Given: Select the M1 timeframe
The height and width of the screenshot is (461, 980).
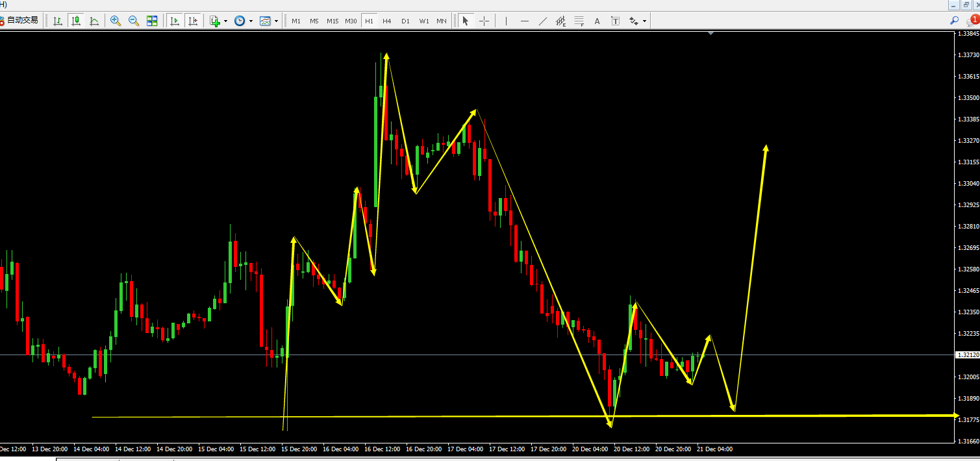Looking at the screenshot, I should pos(296,21).
